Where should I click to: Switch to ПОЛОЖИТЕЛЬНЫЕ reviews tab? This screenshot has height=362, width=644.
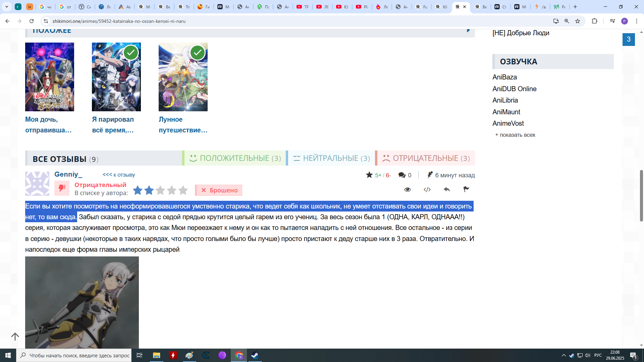pyautogui.click(x=235, y=158)
